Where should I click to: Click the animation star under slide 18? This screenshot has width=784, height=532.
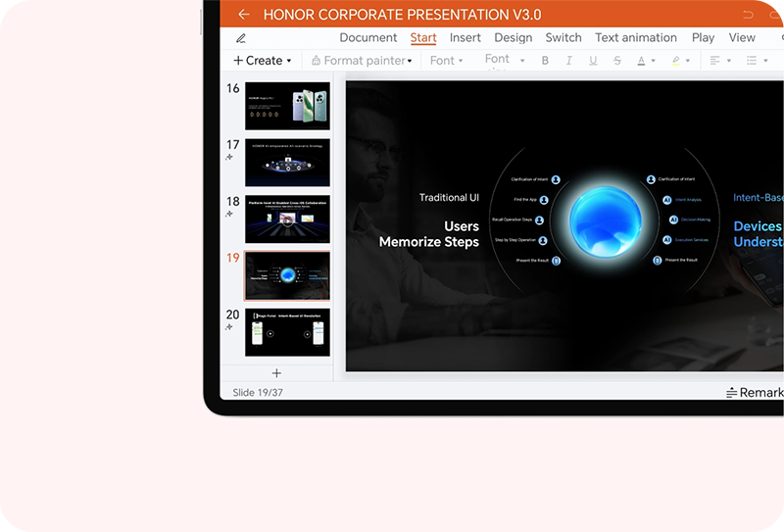tap(229, 214)
